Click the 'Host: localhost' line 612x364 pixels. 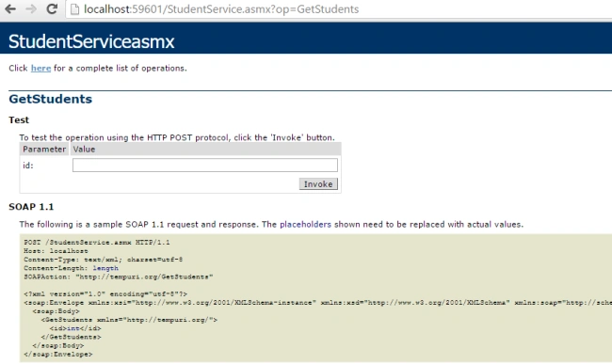click(x=56, y=251)
